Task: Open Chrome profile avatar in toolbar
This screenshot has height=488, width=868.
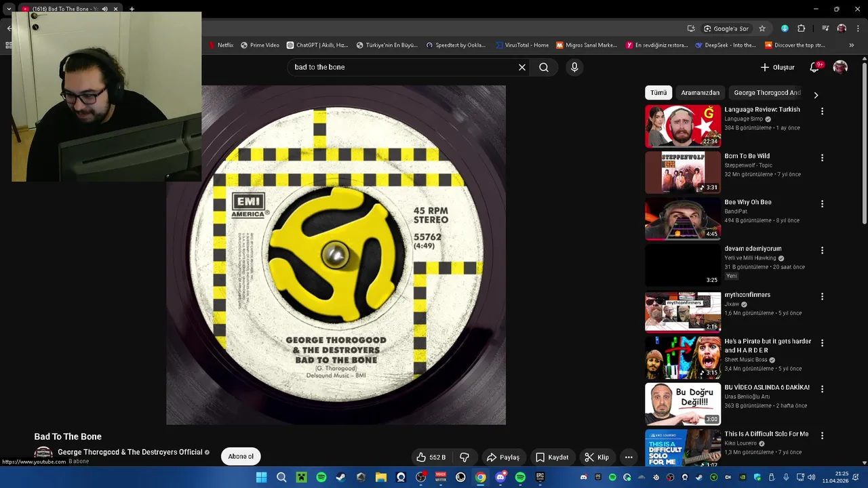Action: pos(842,28)
